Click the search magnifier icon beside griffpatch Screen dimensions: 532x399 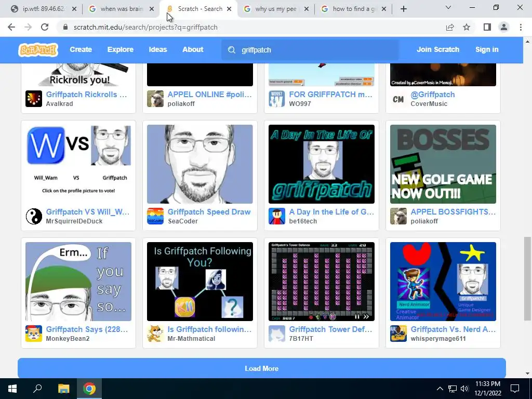pyautogui.click(x=232, y=50)
